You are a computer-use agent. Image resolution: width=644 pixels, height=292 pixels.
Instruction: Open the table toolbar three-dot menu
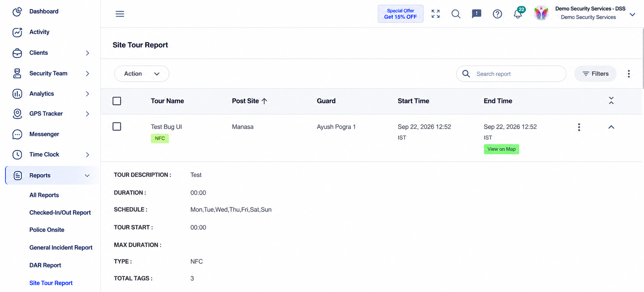pyautogui.click(x=629, y=74)
